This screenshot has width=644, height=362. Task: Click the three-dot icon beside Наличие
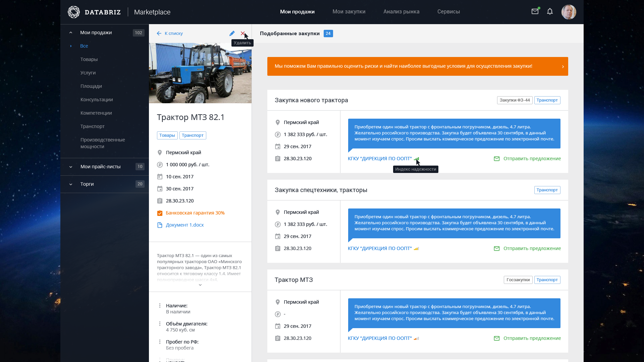click(x=160, y=305)
